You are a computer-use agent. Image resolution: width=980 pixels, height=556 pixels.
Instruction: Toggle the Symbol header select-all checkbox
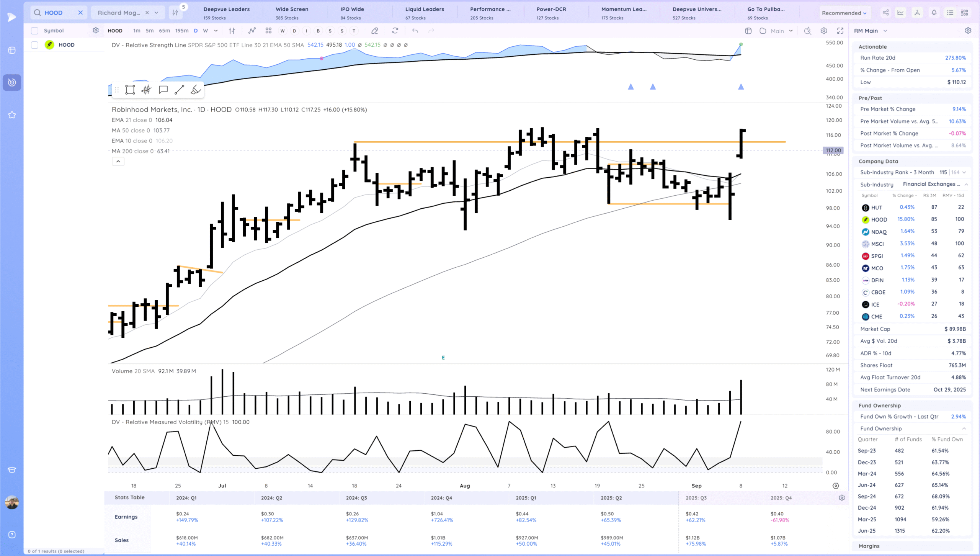point(34,31)
